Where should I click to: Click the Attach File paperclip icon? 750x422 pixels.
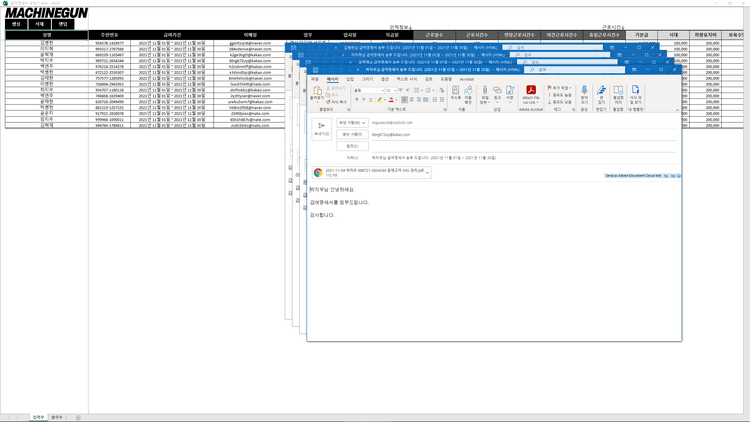click(x=485, y=90)
